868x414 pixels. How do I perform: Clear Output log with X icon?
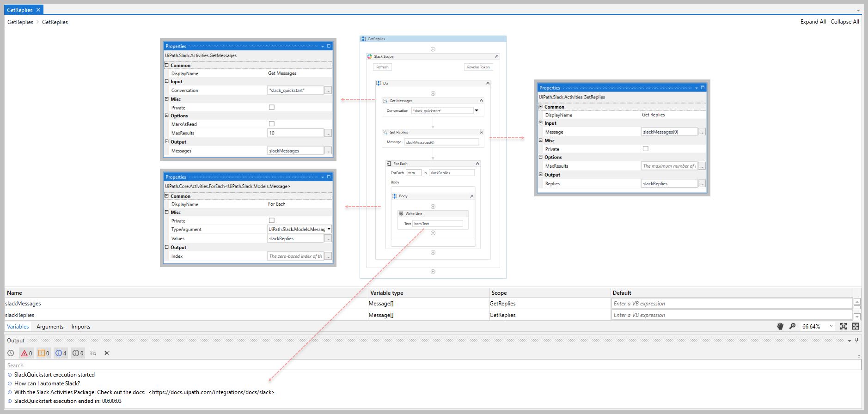(x=107, y=353)
